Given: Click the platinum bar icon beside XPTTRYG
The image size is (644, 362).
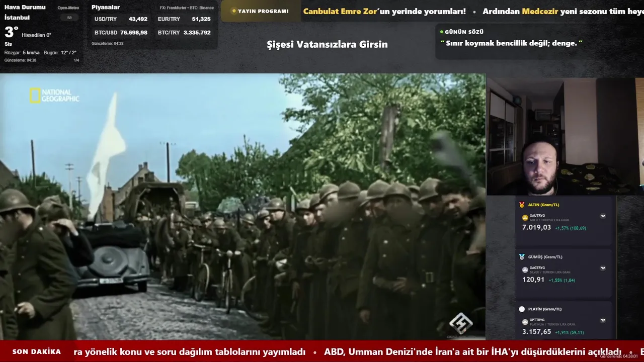Looking at the screenshot, I should pyautogui.click(x=525, y=322).
